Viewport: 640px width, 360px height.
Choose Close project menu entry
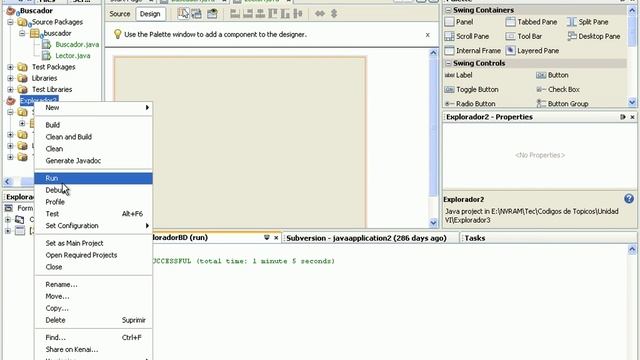tap(93, 267)
